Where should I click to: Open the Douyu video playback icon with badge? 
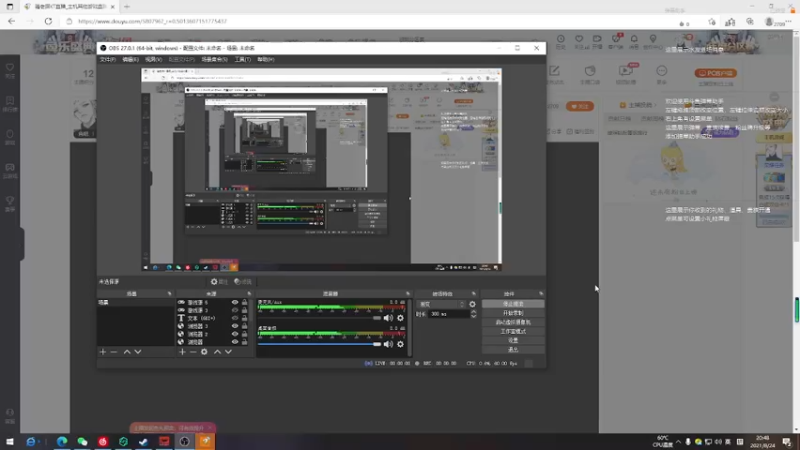tap(626, 71)
